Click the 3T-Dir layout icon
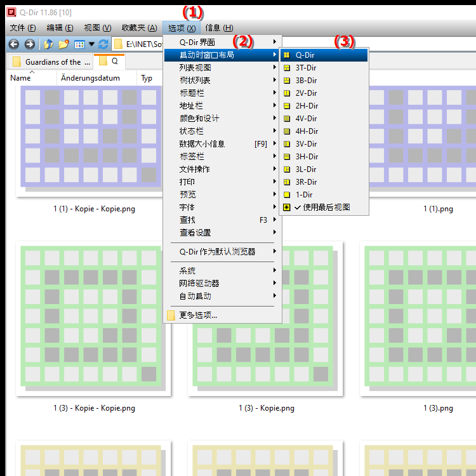This screenshot has width=476, height=476. pyautogui.click(x=287, y=68)
